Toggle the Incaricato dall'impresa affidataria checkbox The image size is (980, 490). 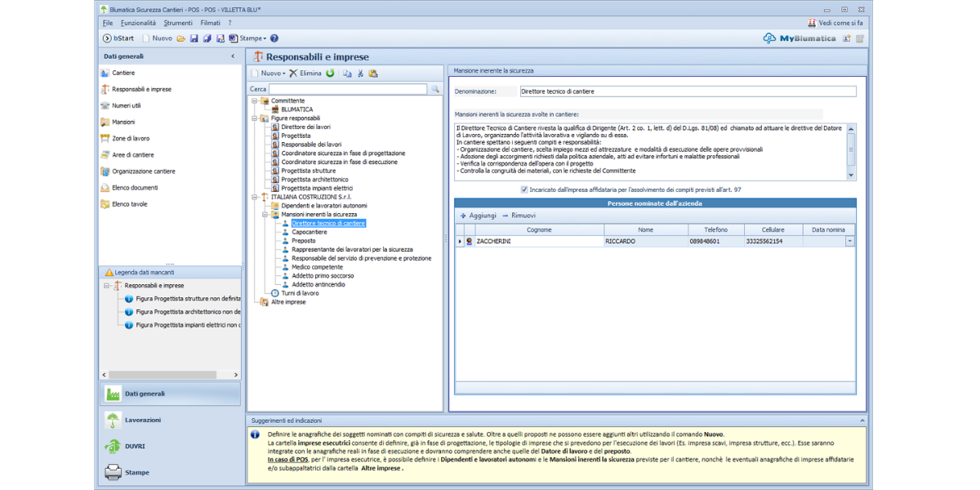point(524,189)
